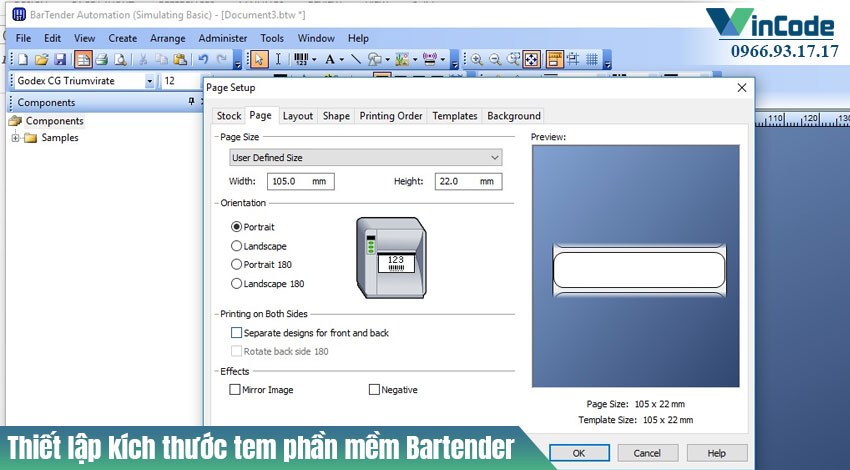Switch to the Shape tab

336,116
